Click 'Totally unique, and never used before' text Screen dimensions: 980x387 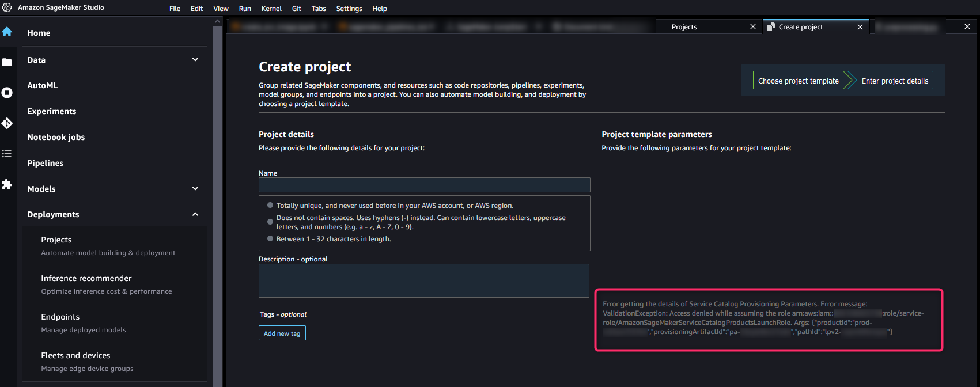395,206
